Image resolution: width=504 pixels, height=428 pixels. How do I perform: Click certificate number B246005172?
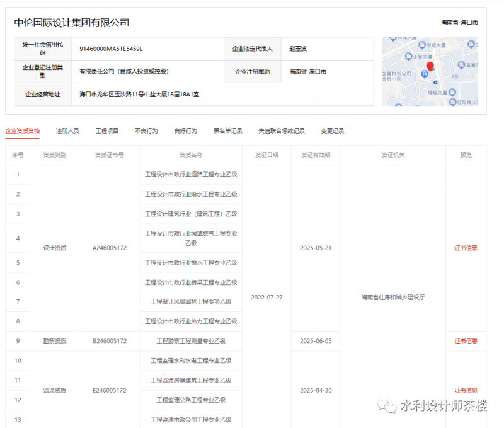(110, 341)
